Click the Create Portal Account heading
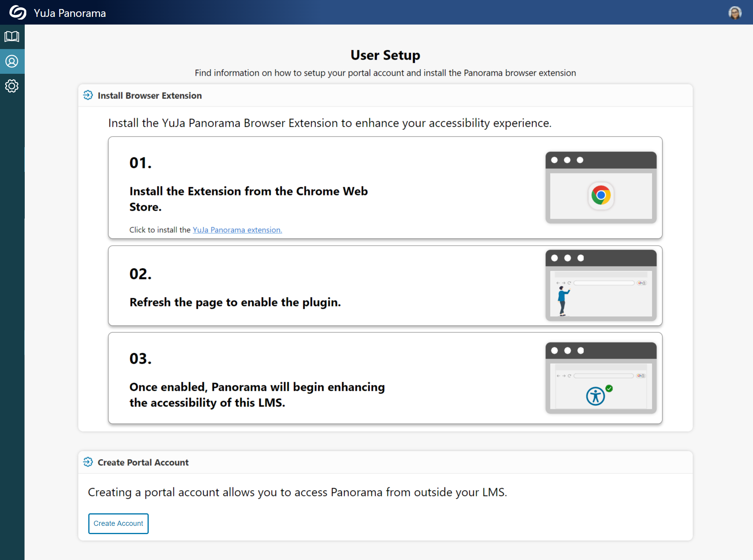This screenshot has width=753, height=560. [x=143, y=463]
